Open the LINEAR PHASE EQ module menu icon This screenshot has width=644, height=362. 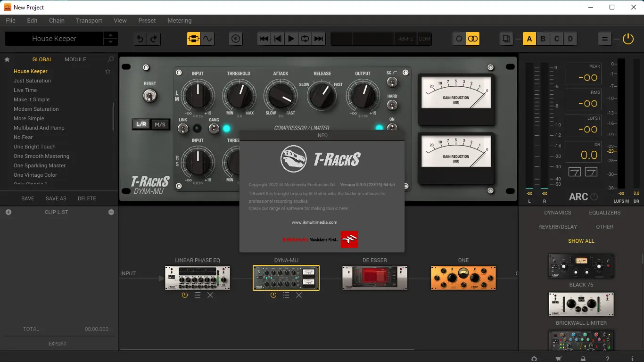pos(198,295)
